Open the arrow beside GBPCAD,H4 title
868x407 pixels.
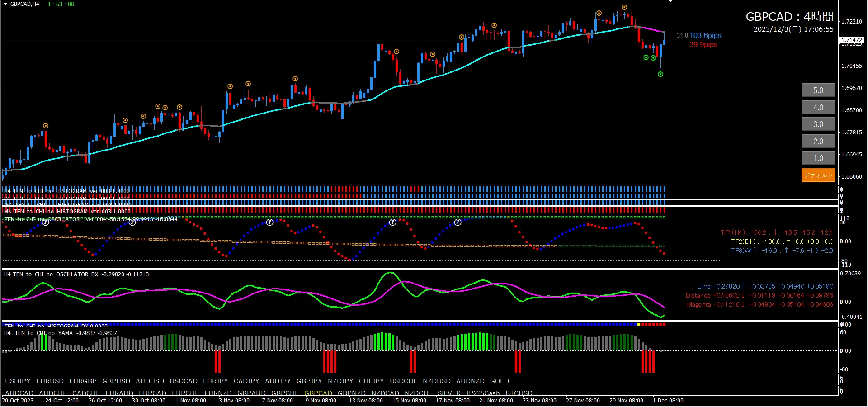(6, 4)
